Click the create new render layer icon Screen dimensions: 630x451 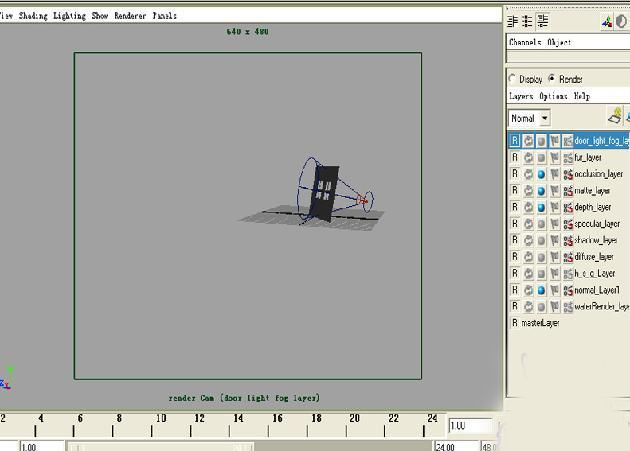tap(615, 117)
